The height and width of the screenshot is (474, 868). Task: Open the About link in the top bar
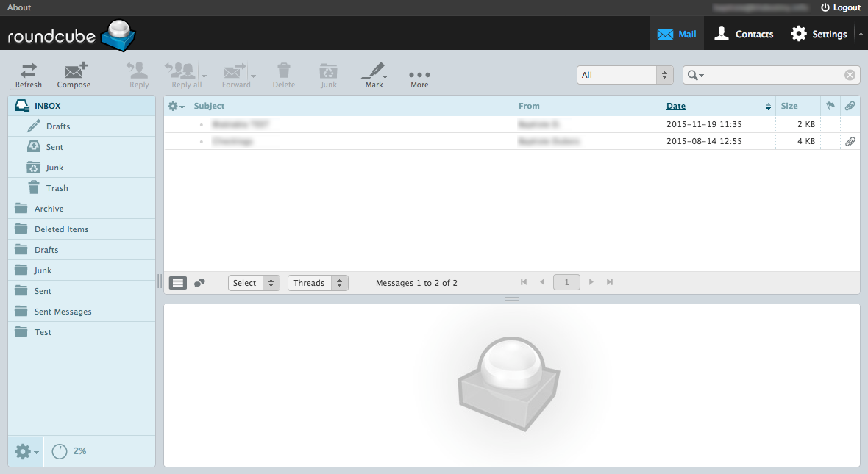click(x=18, y=7)
